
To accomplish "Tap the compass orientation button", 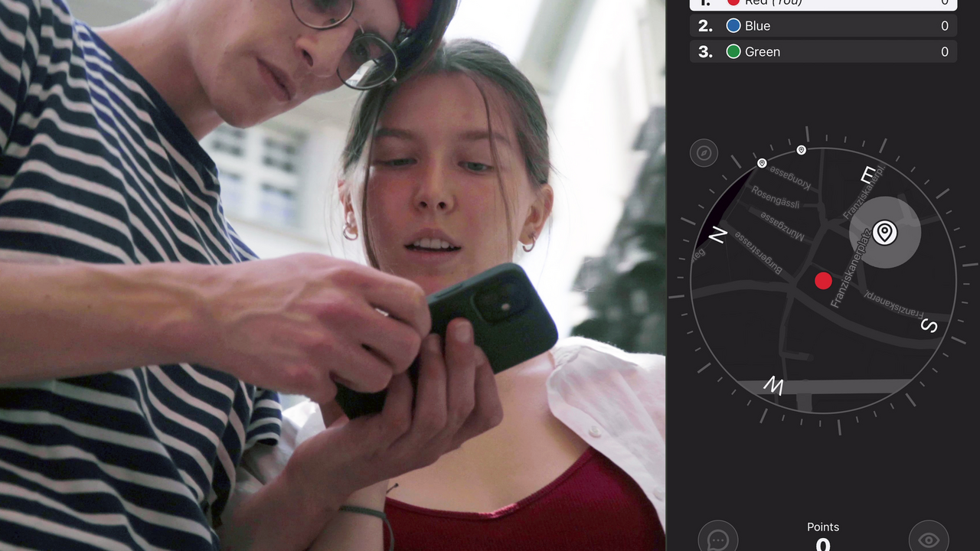I will (704, 153).
